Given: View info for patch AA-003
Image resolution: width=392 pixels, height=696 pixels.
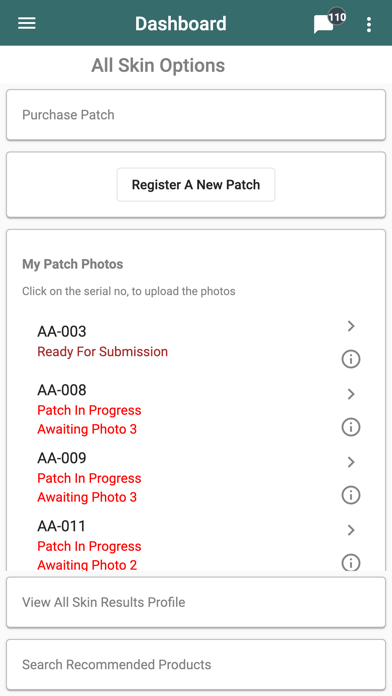Looking at the screenshot, I should [x=351, y=359].
